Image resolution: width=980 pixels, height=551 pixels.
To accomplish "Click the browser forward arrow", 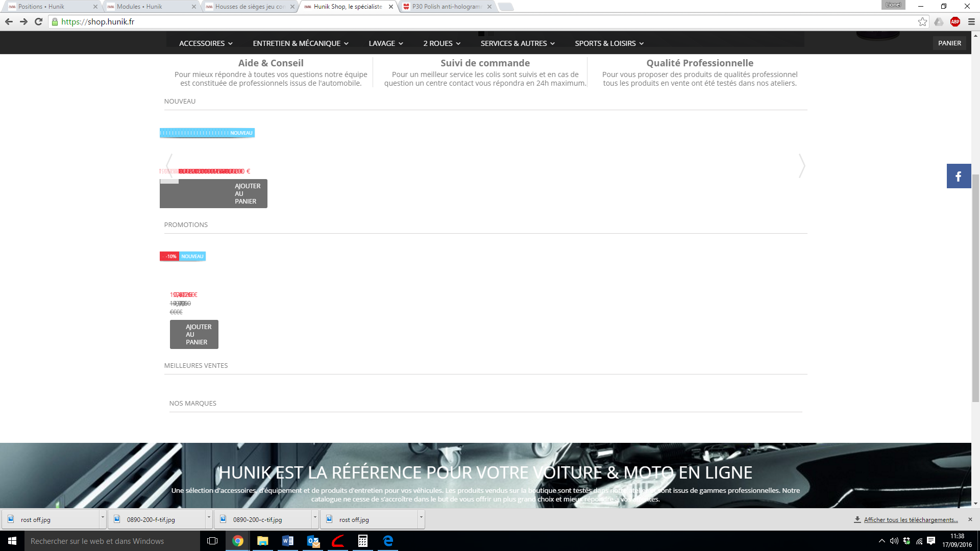I will (23, 21).
